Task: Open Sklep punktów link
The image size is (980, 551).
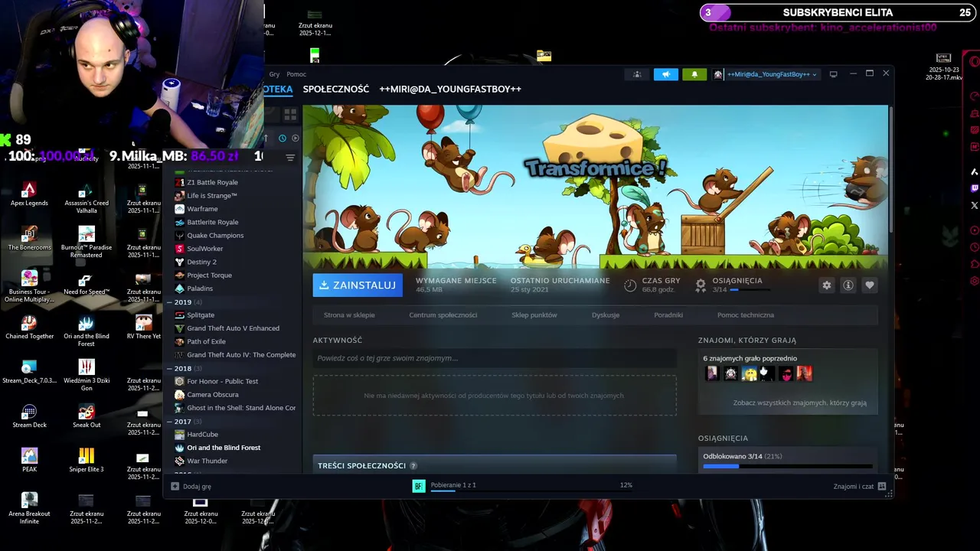Action: click(534, 315)
